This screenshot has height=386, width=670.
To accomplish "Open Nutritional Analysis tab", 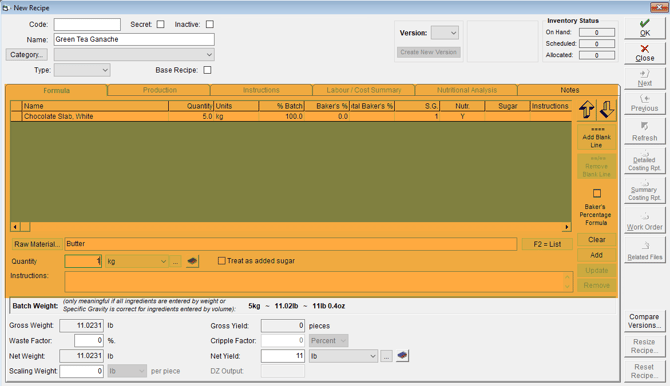I will (467, 90).
